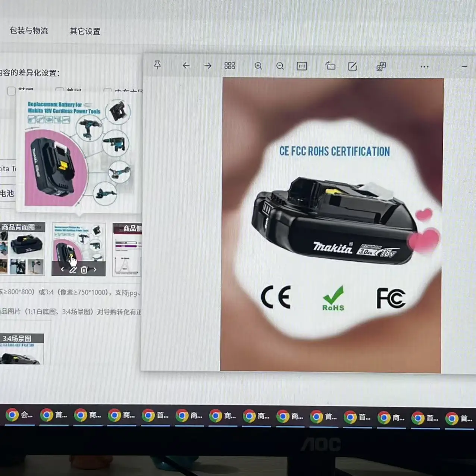Open the three-dot more menu in viewer
This screenshot has height=476, width=476.
point(424,67)
